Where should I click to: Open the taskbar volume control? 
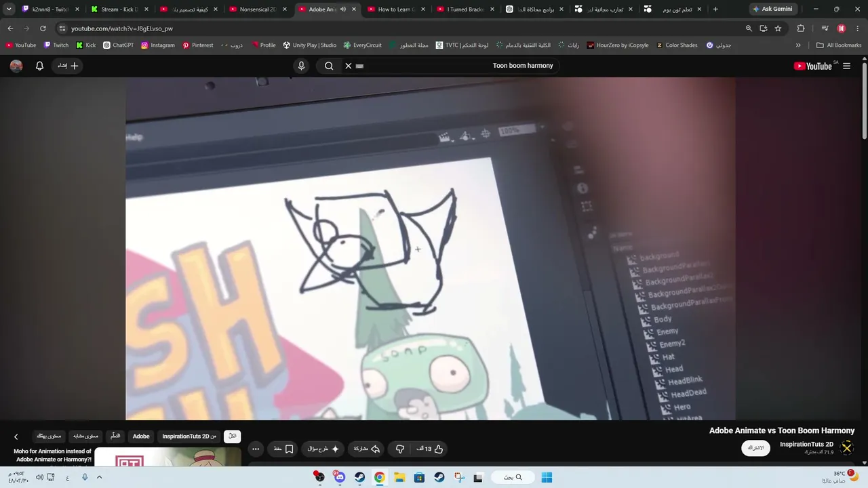[39, 477]
